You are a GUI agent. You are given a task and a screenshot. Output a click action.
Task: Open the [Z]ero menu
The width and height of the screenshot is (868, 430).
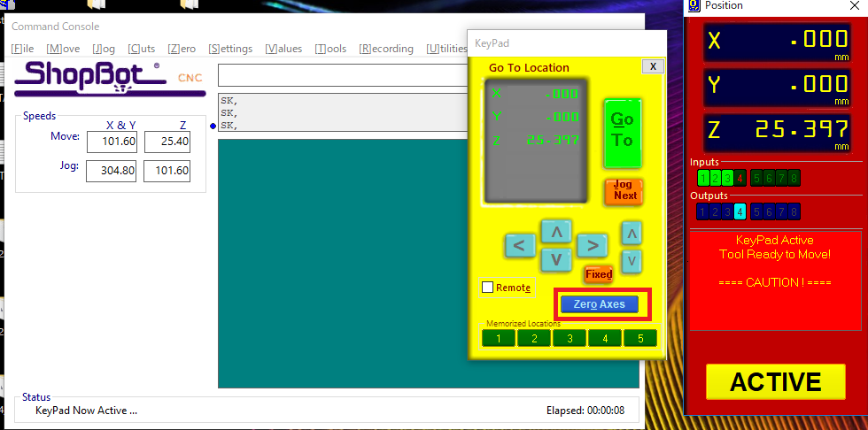pos(182,49)
